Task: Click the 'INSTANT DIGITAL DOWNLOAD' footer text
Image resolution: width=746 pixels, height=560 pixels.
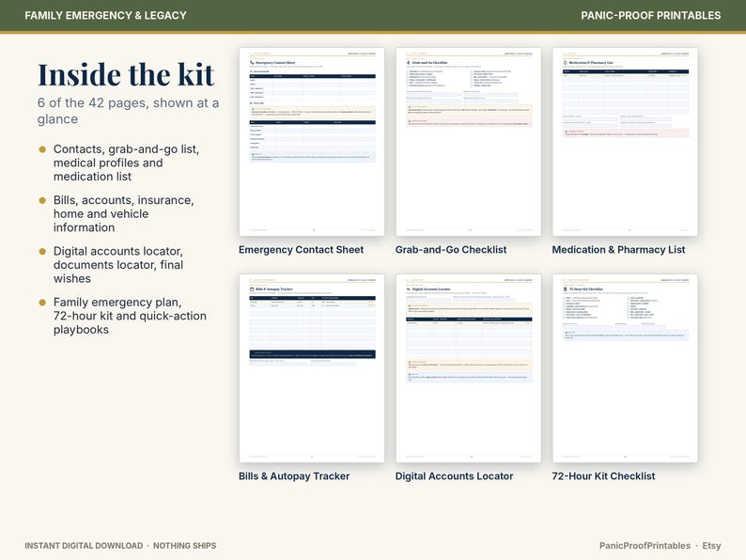Action: [x=84, y=546]
